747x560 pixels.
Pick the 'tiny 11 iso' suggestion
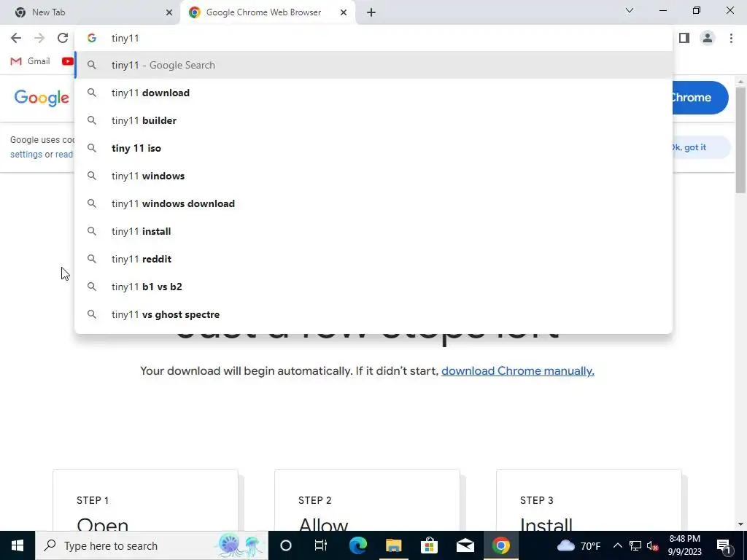(x=373, y=148)
